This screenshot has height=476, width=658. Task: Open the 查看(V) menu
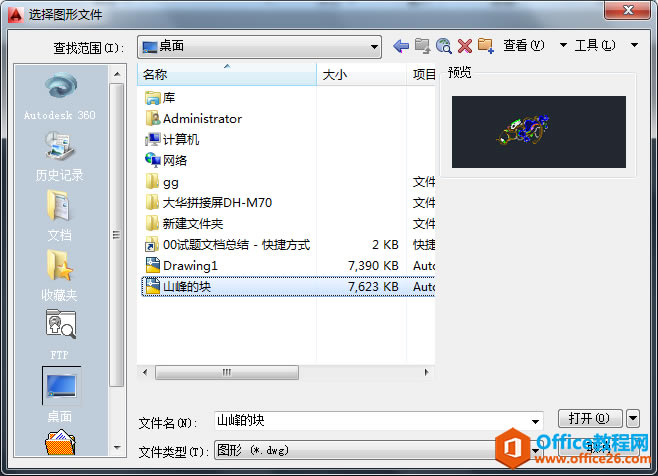coord(524,45)
